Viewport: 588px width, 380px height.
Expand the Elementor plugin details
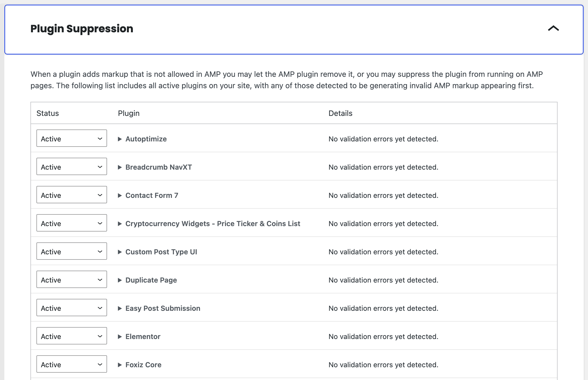pos(139,337)
